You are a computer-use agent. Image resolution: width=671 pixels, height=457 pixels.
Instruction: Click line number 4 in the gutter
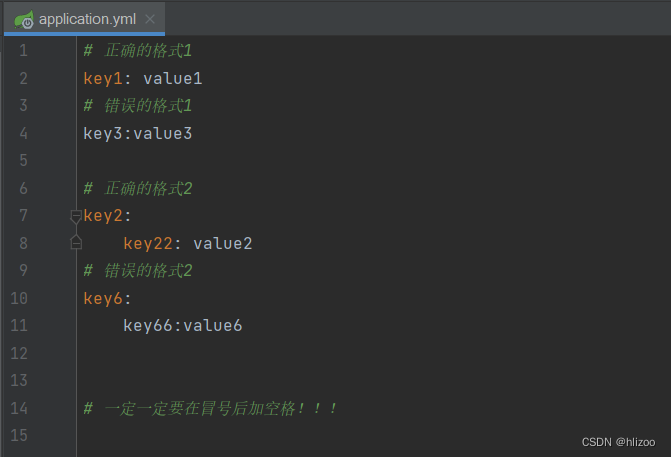tap(23, 134)
